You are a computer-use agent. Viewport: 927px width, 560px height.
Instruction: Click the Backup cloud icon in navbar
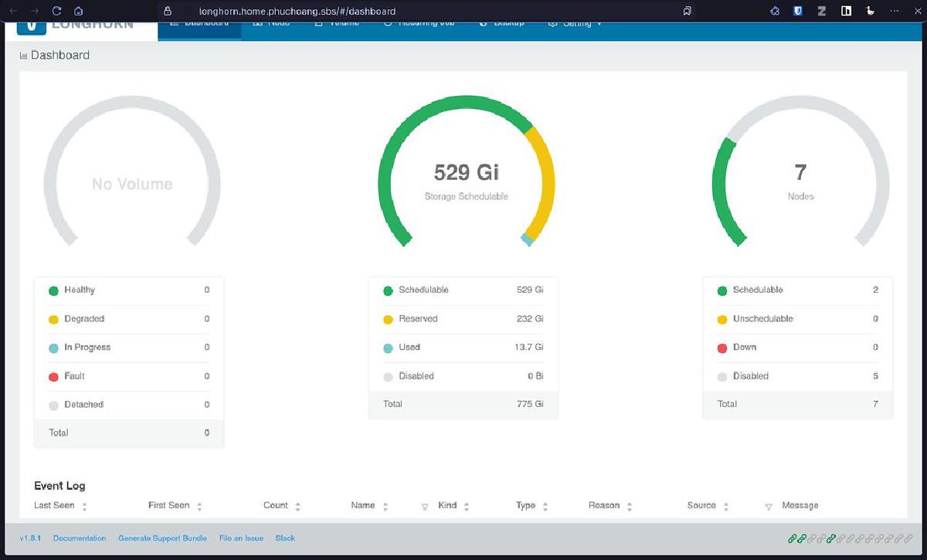click(483, 22)
